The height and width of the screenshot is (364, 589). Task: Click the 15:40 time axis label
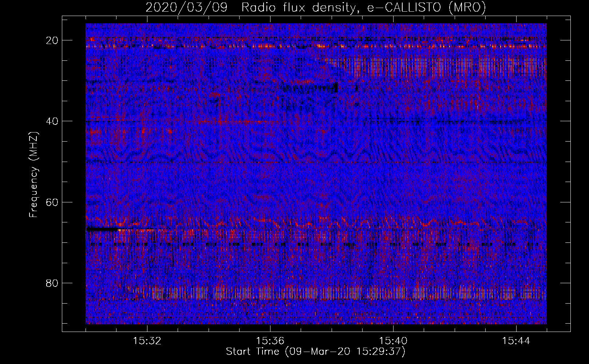[x=393, y=341]
